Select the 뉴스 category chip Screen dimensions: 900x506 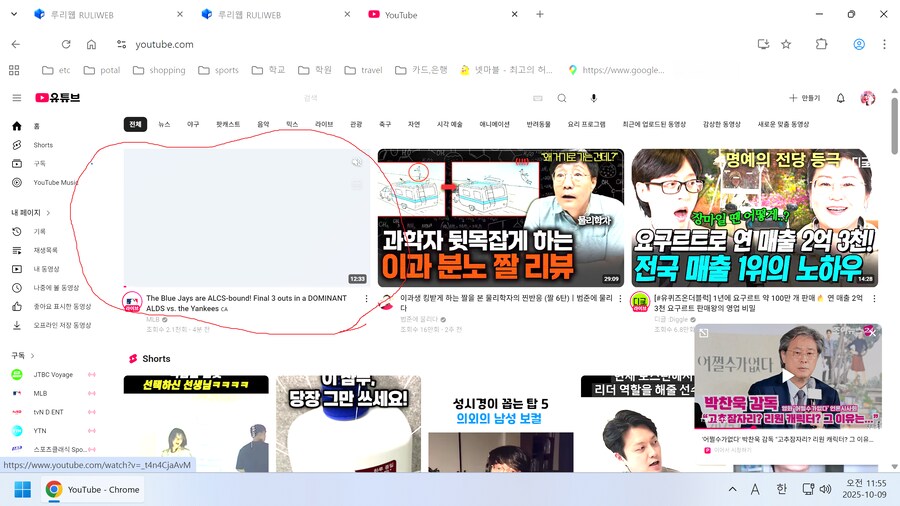[x=164, y=124]
